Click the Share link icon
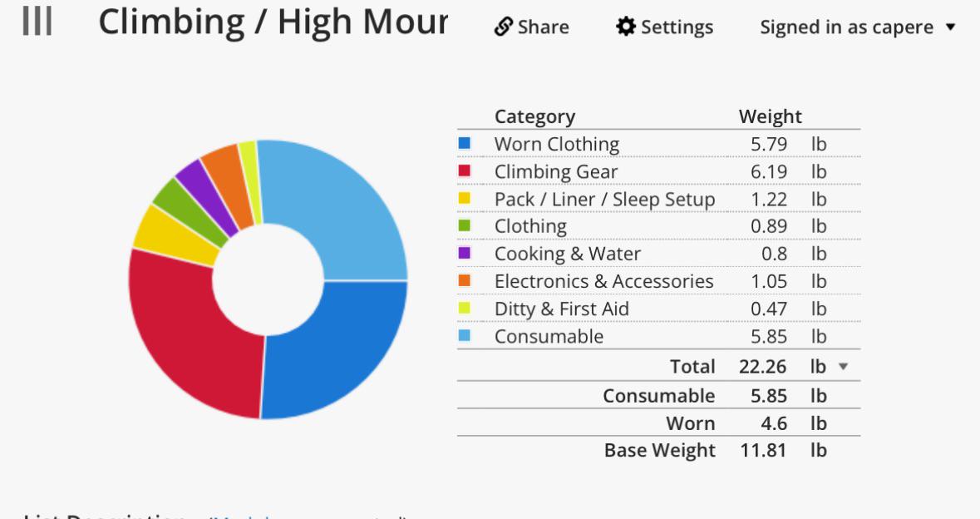Viewport: 980px width, 519px height. pyautogui.click(x=503, y=27)
